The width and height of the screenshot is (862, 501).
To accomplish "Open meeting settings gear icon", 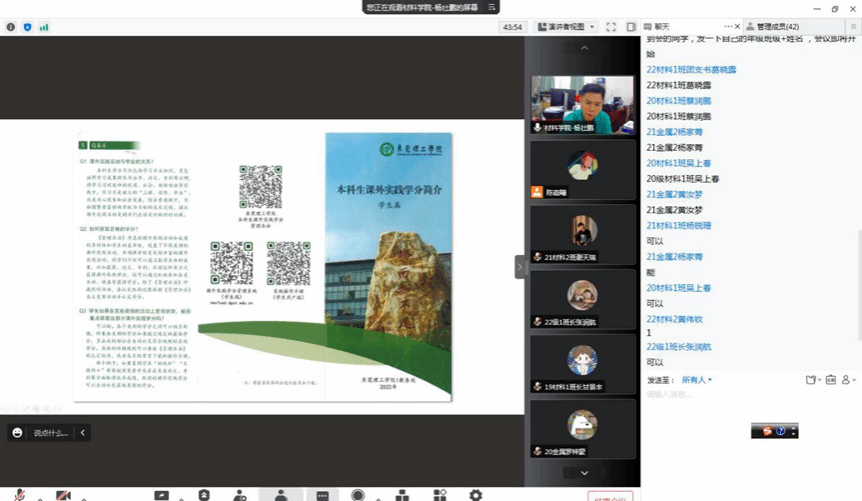I will tap(475, 495).
